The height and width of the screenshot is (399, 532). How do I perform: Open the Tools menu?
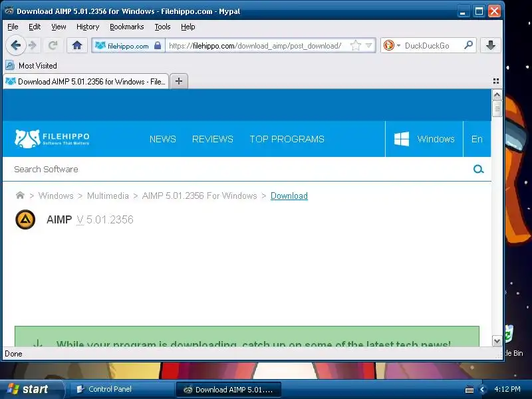point(162,27)
